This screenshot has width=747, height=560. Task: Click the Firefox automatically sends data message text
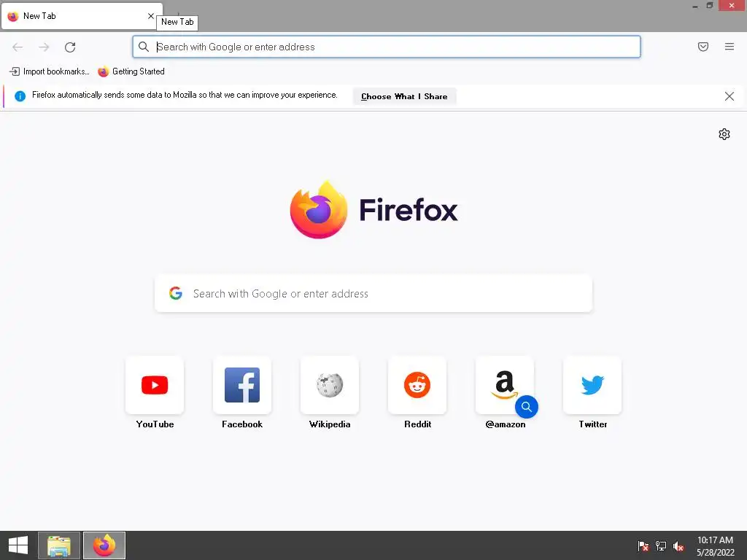click(185, 96)
